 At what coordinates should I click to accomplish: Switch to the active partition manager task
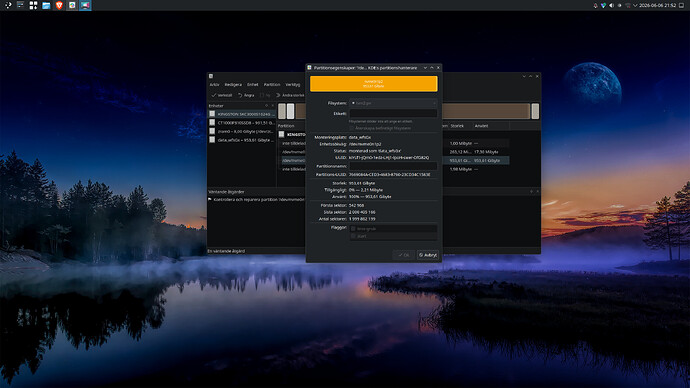[85, 5]
